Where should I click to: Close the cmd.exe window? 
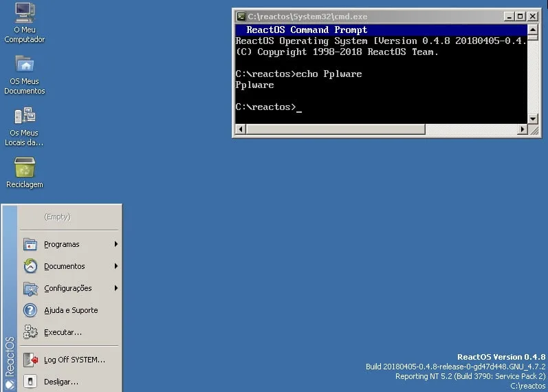click(532, 16)
